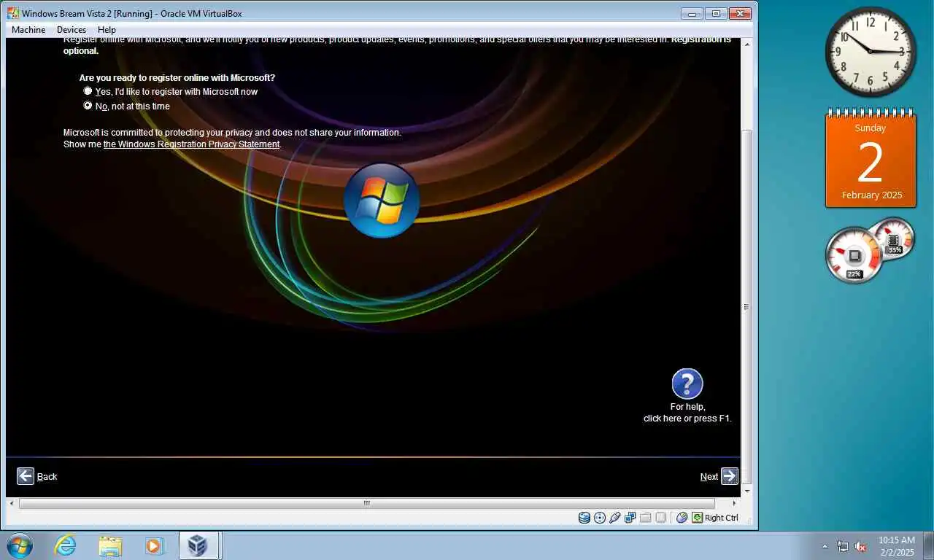Click the 'Right Ctrl' host key label

coord(722,518)
